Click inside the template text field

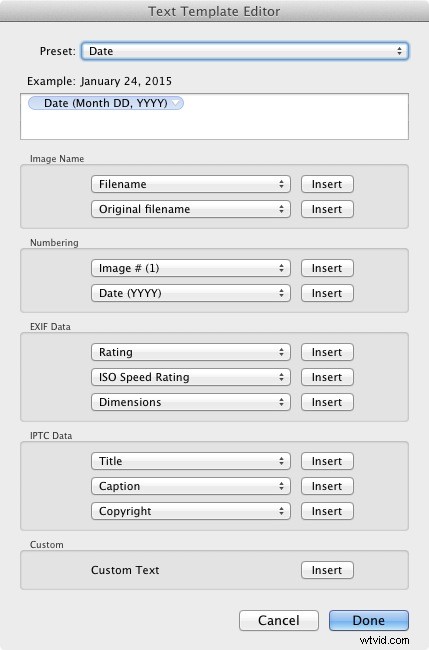(214, 116)
